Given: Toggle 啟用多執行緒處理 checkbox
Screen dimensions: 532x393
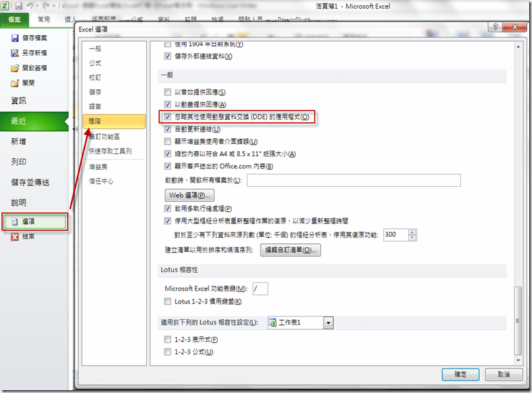Looking at the screenshot, I should 168,208.
